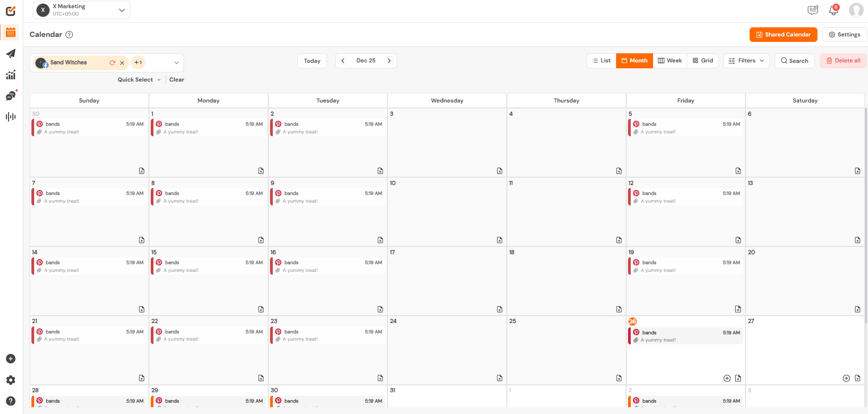Expand the Filters options chevron
The image size is (868, 414).
coord(762,61)
